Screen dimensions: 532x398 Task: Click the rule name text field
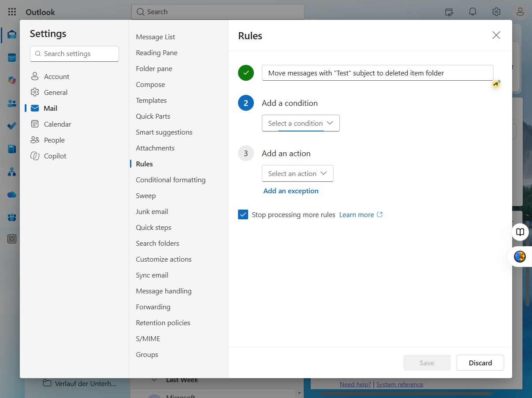(x=378, y=73)
